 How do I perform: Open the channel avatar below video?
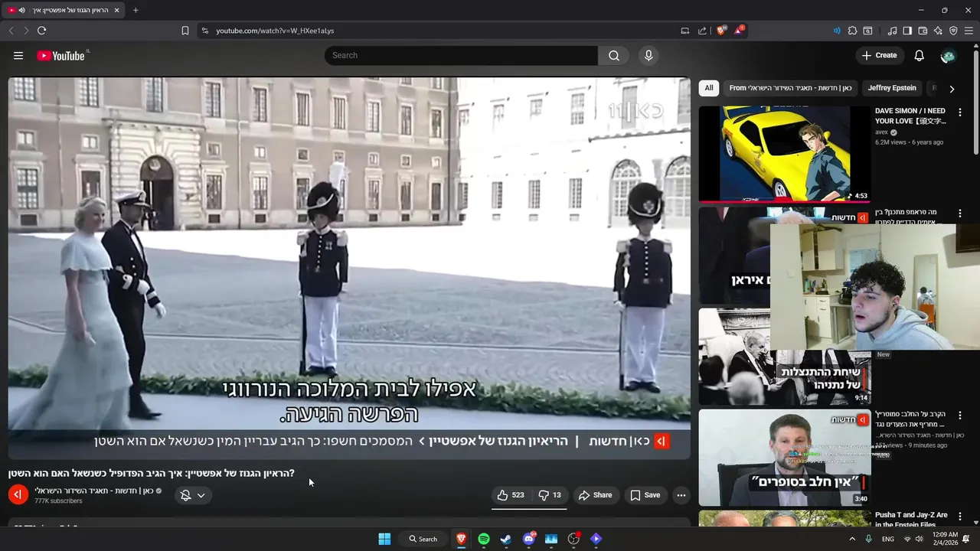point(18,495)
